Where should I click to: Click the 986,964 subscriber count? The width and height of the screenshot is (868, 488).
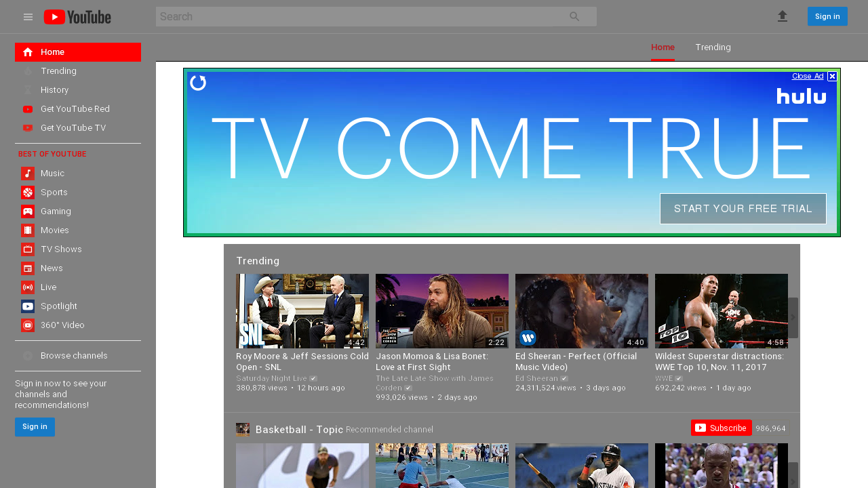(x=770, y=428)
